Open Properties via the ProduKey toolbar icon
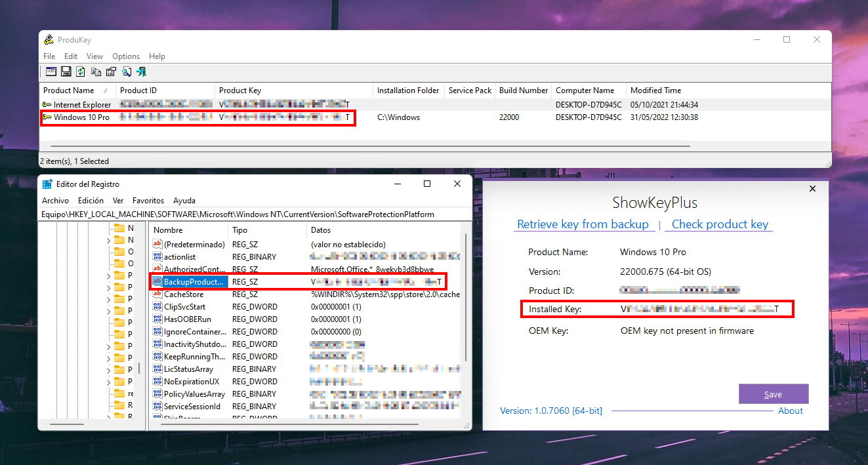 [110, 71]
